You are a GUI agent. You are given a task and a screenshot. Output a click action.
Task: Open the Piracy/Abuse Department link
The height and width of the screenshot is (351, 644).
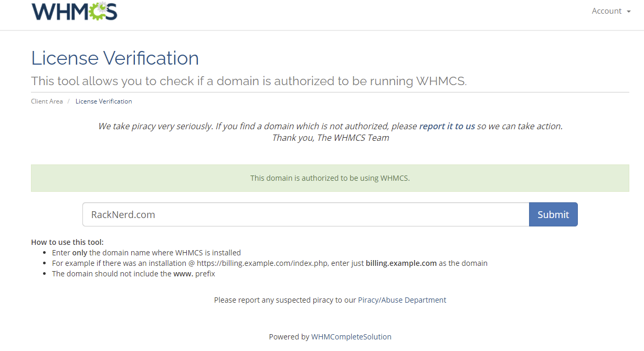(x=402, y=300)
